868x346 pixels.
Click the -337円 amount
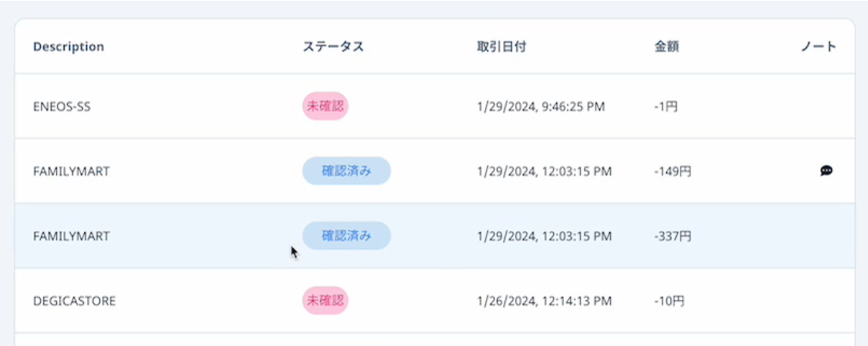coord(673,236)
